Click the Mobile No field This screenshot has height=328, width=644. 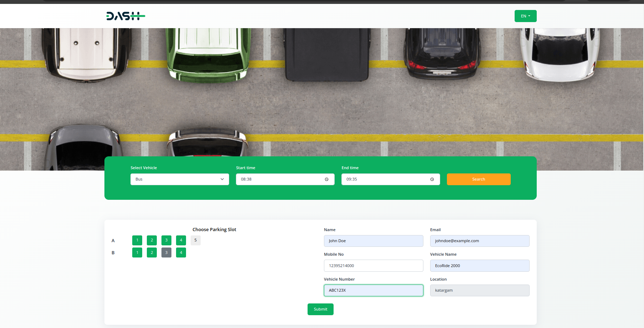(x=373, y=266)
